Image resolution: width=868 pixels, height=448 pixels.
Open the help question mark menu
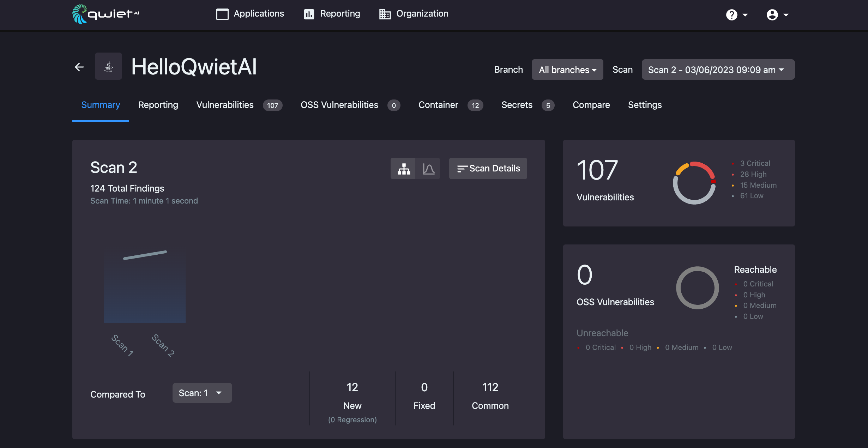tap(737, 15)
